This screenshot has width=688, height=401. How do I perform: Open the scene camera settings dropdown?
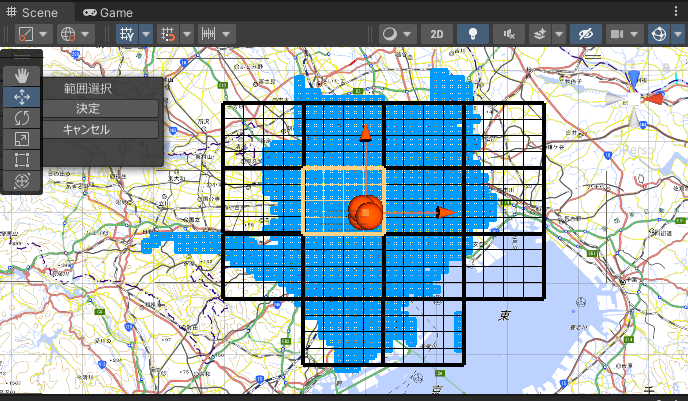634,34
